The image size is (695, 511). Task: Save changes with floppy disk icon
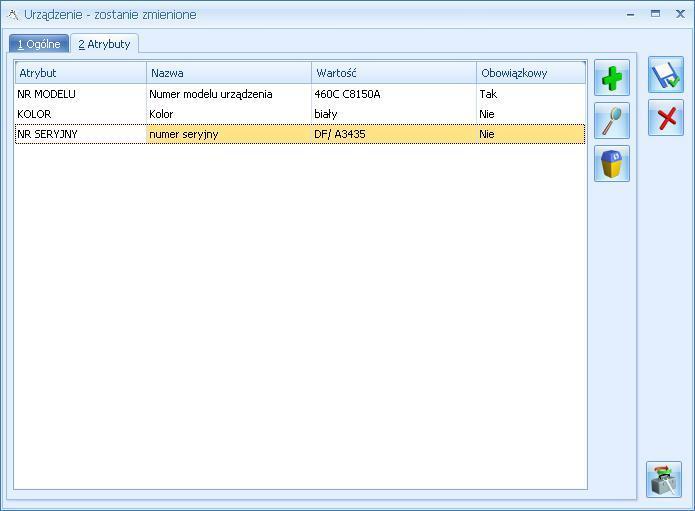(666, 74)
